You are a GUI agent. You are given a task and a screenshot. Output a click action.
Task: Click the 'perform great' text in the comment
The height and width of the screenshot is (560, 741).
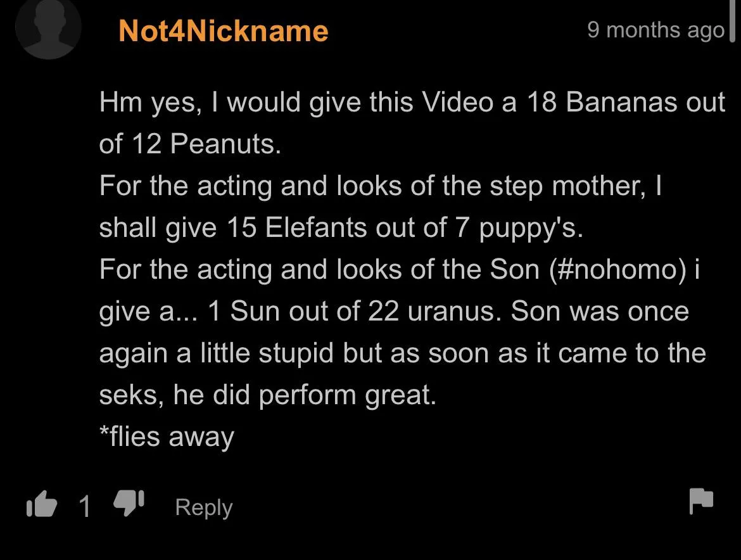coord(347,395)
